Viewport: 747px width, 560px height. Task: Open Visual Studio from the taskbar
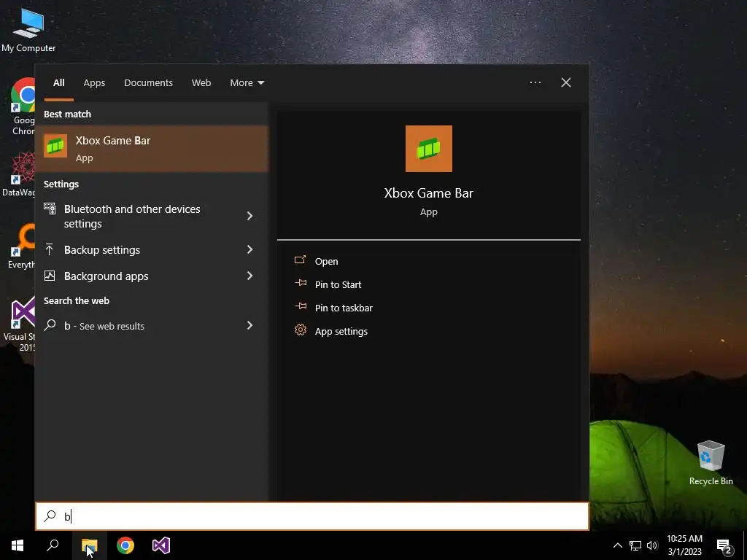tap(161, 545)
